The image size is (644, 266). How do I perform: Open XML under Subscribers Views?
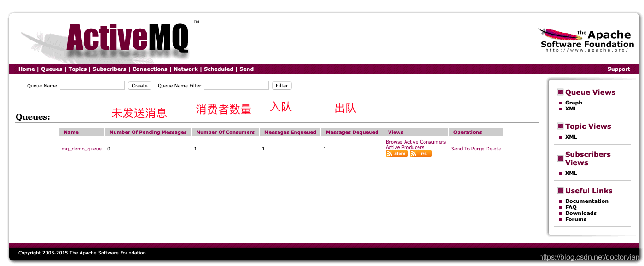[x=571, y=173]
